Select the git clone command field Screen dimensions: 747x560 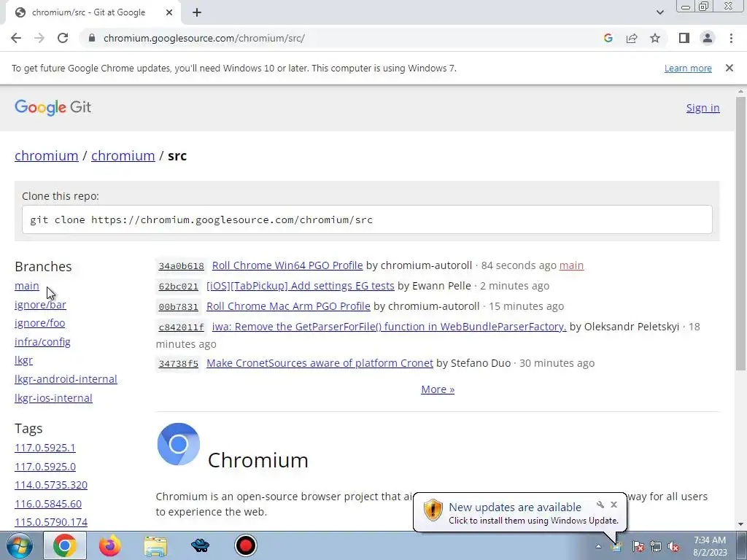pyautogui.click(x=367, y=219)
